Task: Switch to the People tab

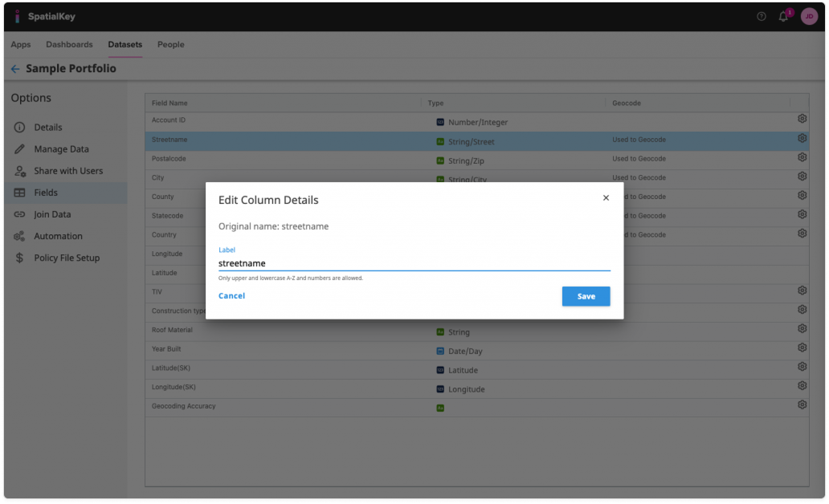Action: tap(170, 44)
